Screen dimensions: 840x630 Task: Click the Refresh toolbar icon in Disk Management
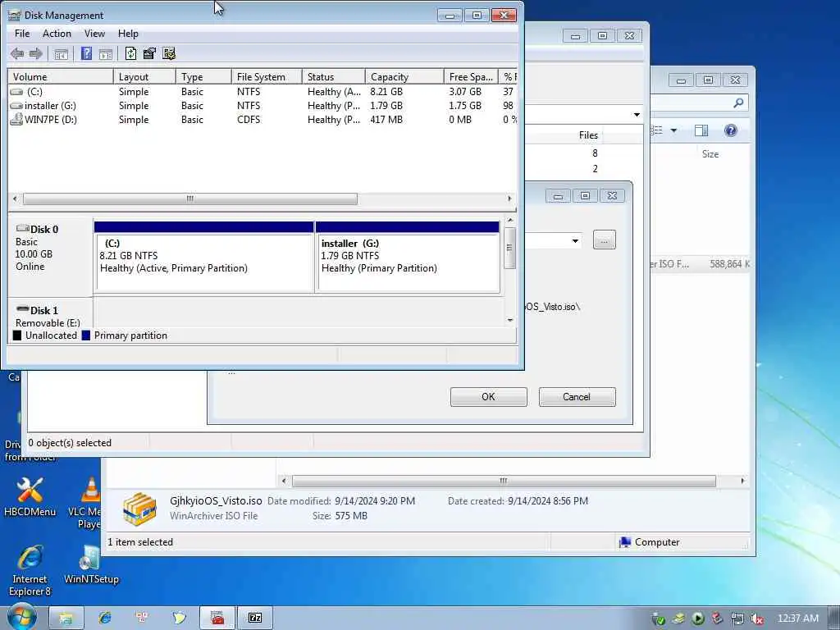130,53
